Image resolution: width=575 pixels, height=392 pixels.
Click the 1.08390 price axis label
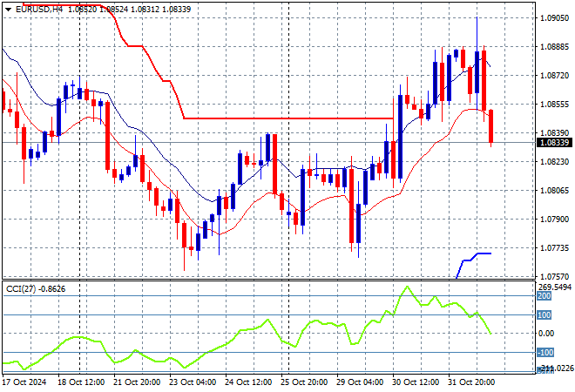coord(554,133)
